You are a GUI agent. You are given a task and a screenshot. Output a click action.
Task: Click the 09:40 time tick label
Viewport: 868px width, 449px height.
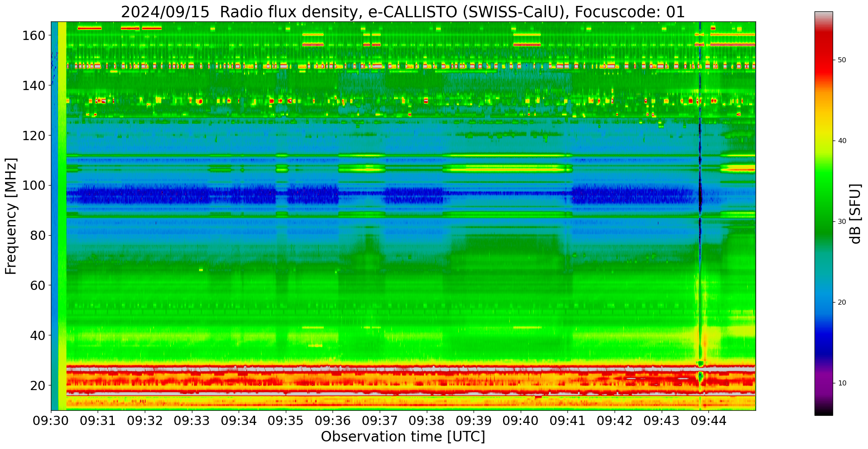[x=521, y=420]
